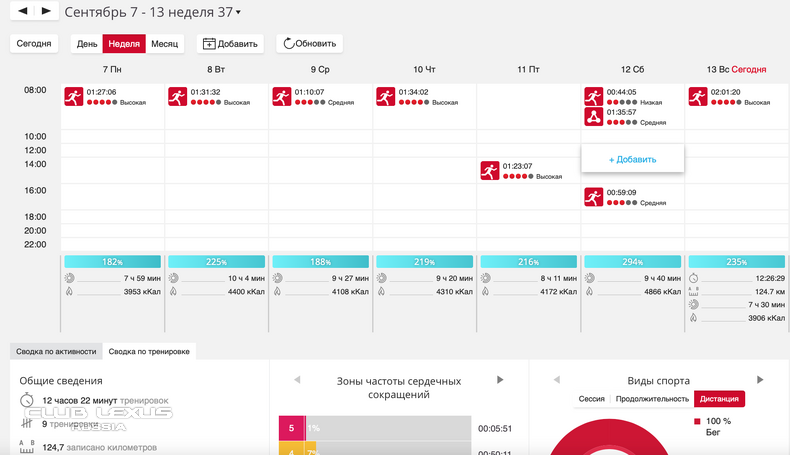Show next heart rate zones chart
Screen dimensions: 790x455
point(500,379)
